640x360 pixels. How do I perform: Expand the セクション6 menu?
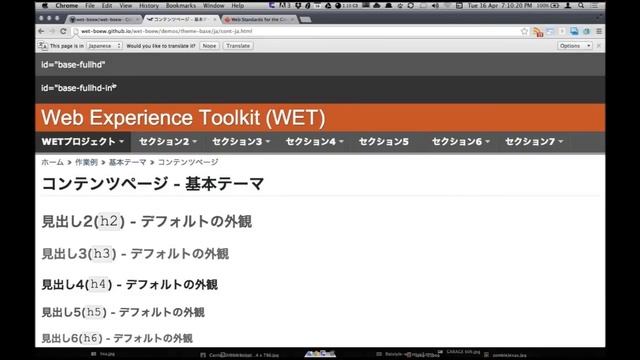click(x=461, y=142)
